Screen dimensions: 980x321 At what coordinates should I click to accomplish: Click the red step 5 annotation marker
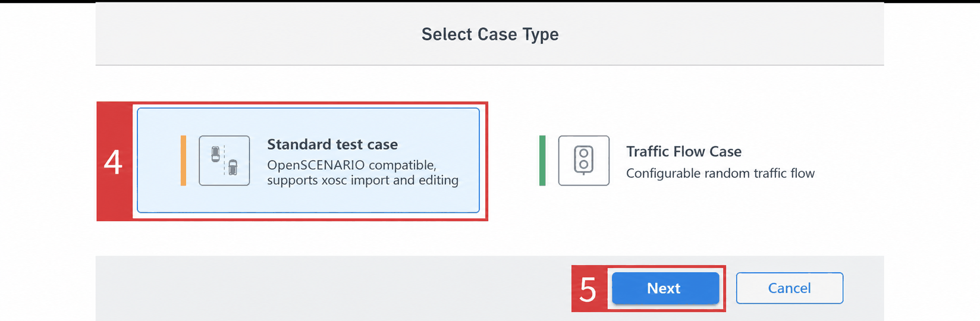coord(589,289)
